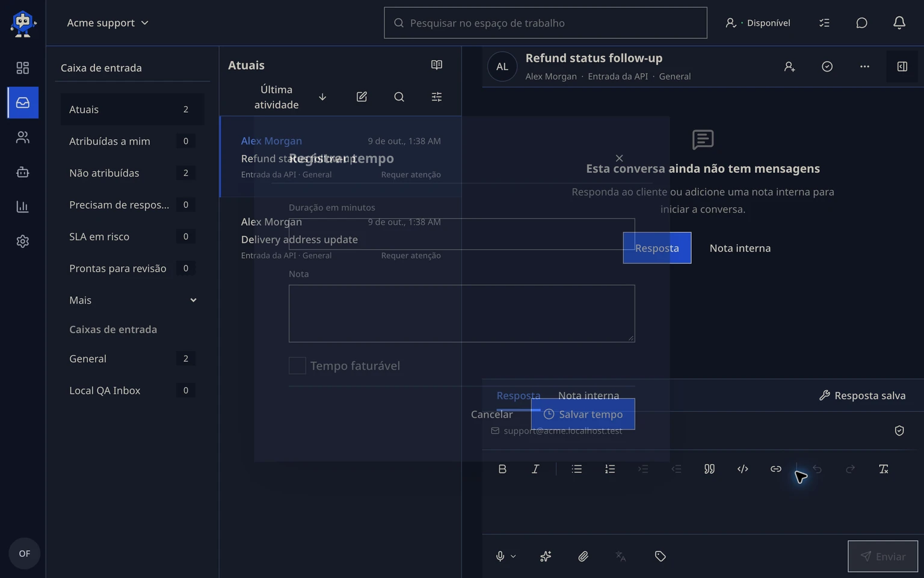Open the task checklist icon in top bar

824,23
